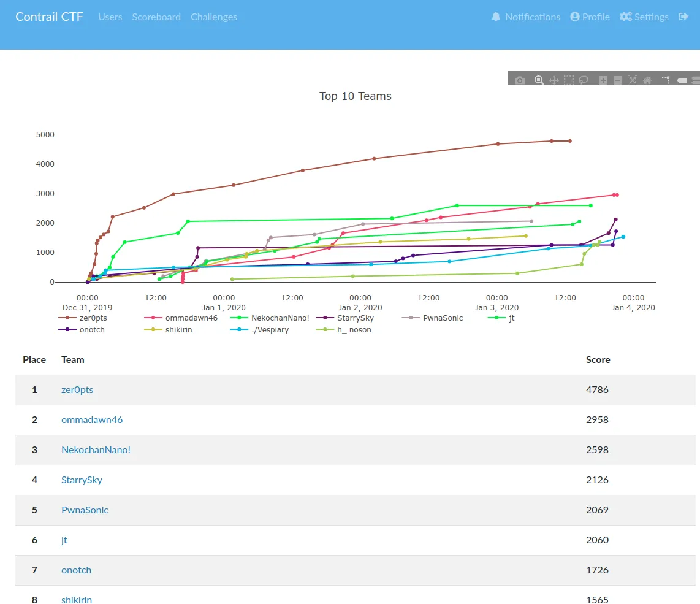
Task: Select the Zoom tool in chart toolbar
Action: point(539,80)
